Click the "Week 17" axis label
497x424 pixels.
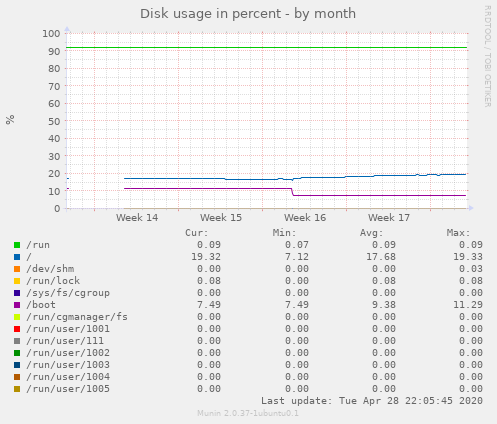(x=389, y=218)
